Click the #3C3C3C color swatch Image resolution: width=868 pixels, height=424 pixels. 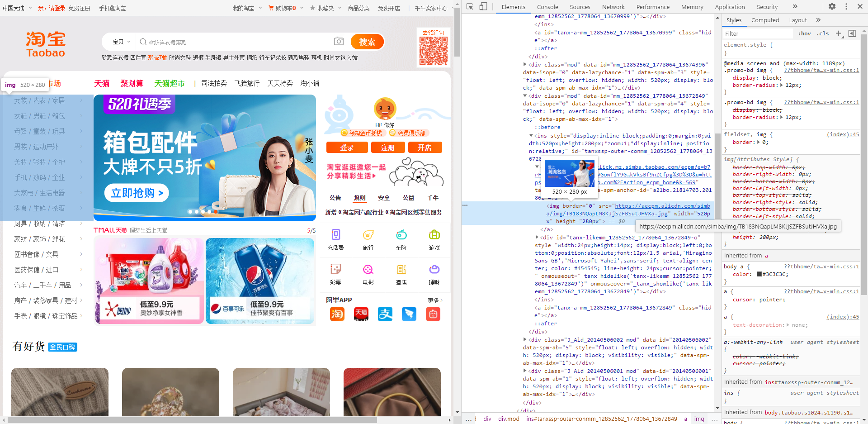[759, 274]
